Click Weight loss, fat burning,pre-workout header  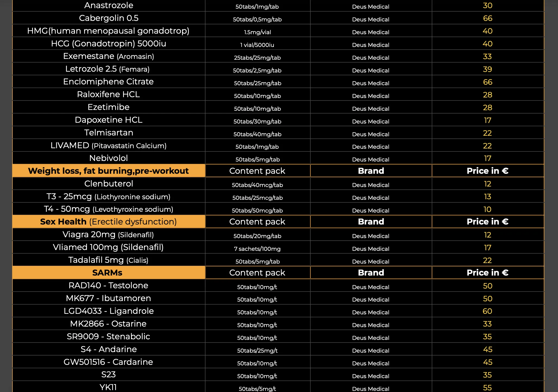click(109, 171)
